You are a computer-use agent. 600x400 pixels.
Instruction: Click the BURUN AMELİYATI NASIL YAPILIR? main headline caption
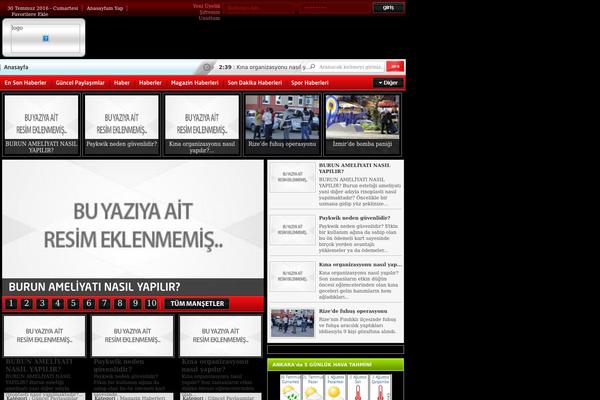pos(94,287)
